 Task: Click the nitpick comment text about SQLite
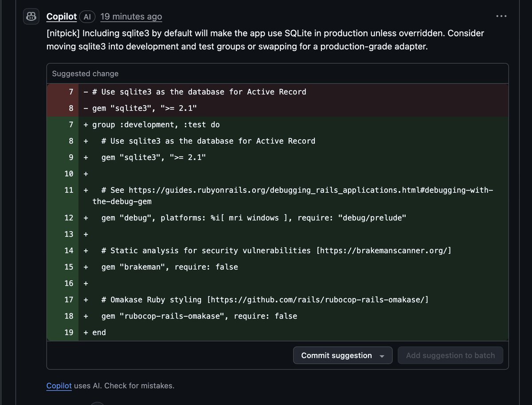[x=265, y=40]
